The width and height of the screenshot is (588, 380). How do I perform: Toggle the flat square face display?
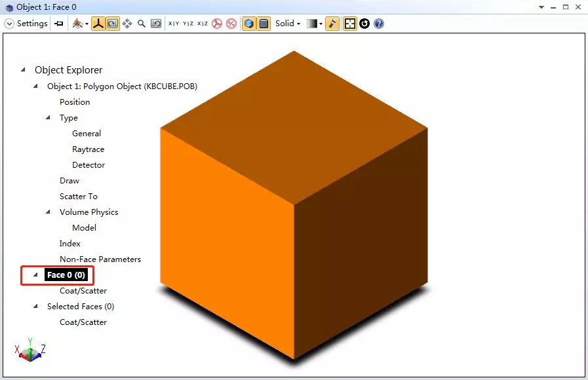click(x=264, y=24)
